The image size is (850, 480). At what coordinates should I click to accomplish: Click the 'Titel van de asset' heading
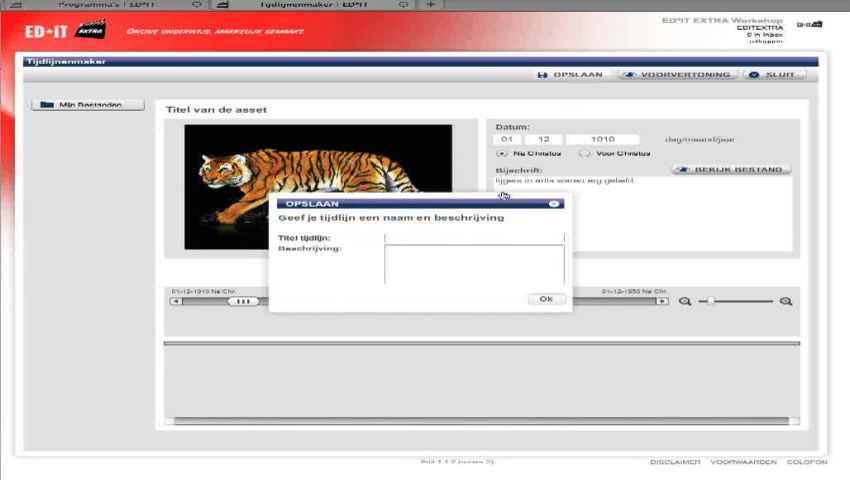[216, 110]
